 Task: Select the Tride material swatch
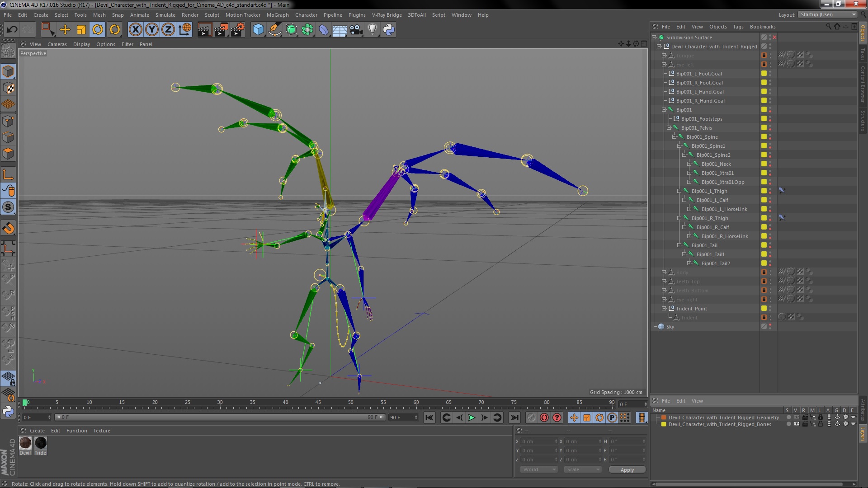click(41, 443)
